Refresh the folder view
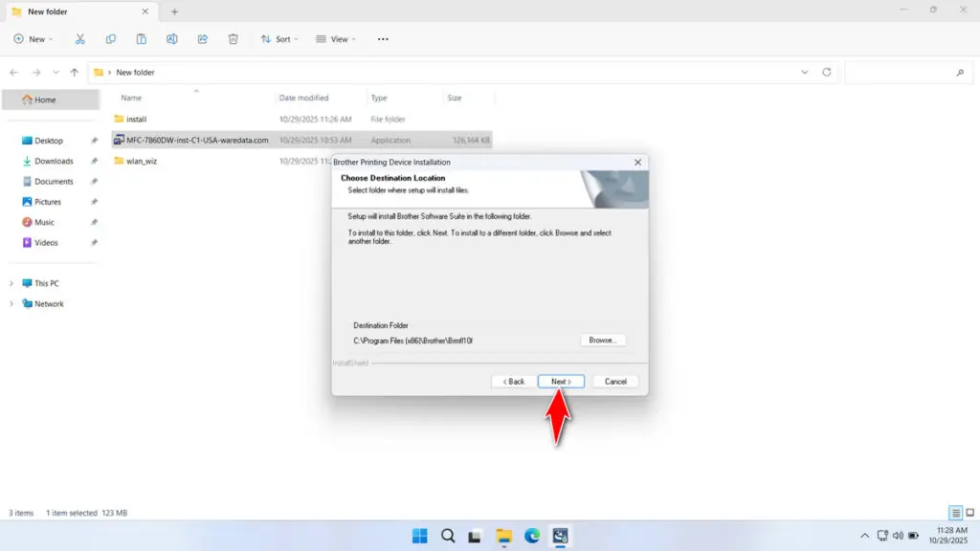 coord(825,72)
